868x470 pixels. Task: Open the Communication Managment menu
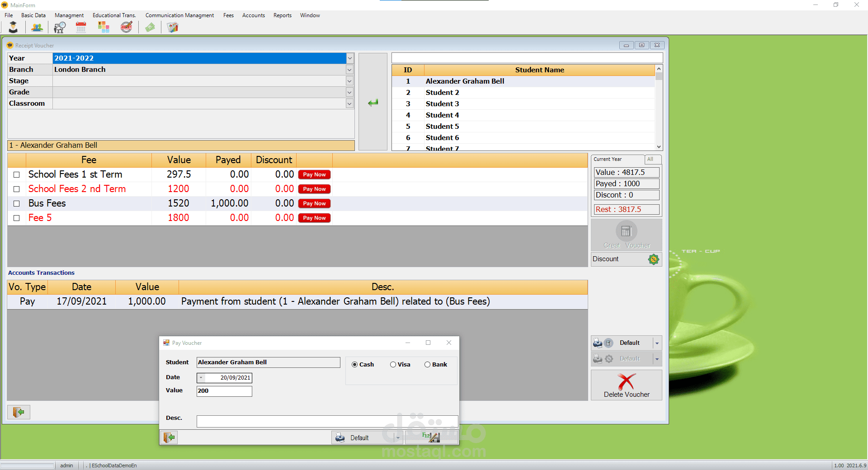pyautogui.click(x=179, y=15)
